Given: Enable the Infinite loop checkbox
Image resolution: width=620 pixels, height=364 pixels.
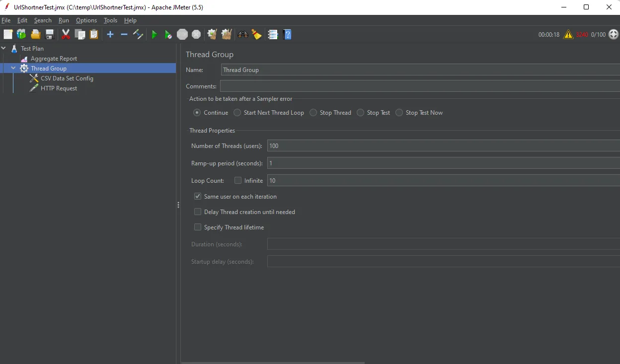Looking at the screenshot, I should pyautogui.click(x=238, y=180).
